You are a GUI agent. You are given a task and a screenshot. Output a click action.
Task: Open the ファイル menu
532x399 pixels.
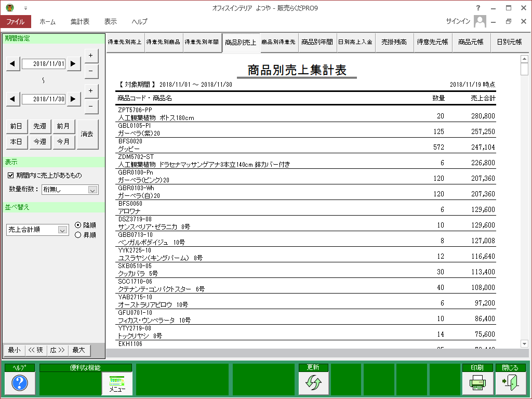pyautogui.click(x=16, y=21)
